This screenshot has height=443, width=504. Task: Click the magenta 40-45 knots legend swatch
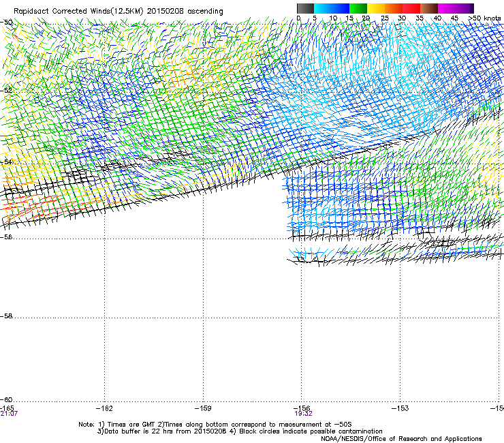click(447, 8)
